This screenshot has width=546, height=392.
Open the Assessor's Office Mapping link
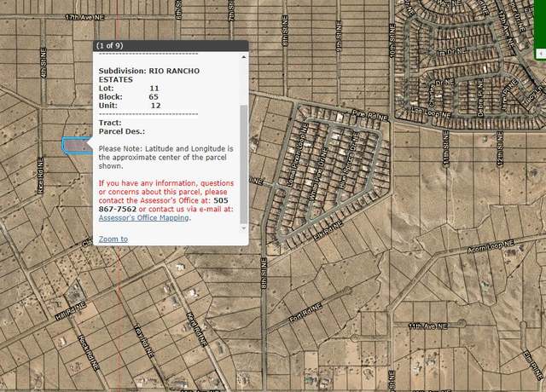tap(143, 218)
